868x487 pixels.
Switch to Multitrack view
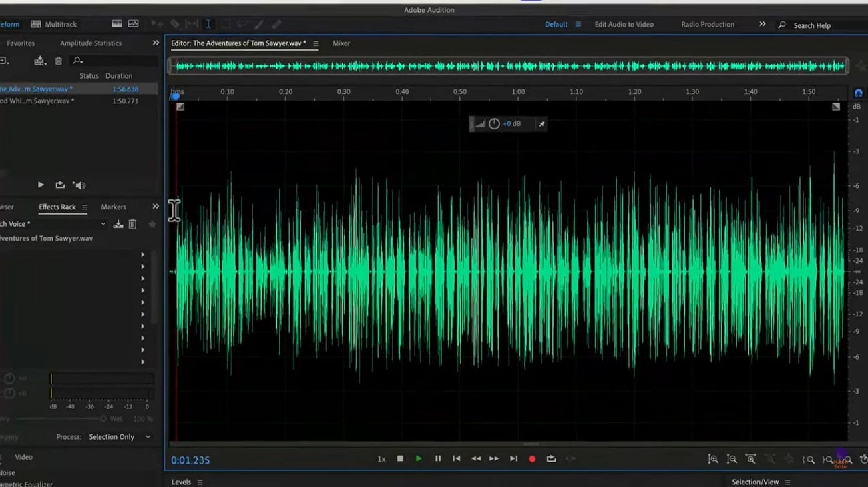point(54,24)
